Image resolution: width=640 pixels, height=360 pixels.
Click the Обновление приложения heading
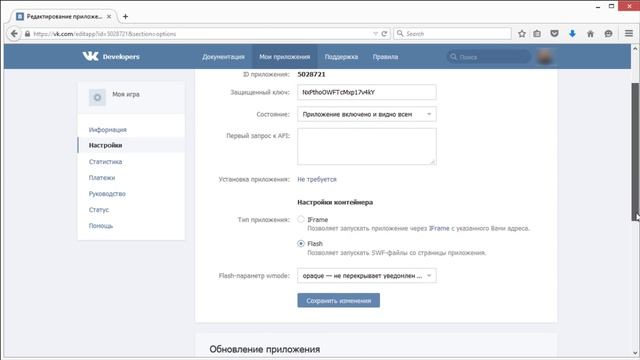264,349
